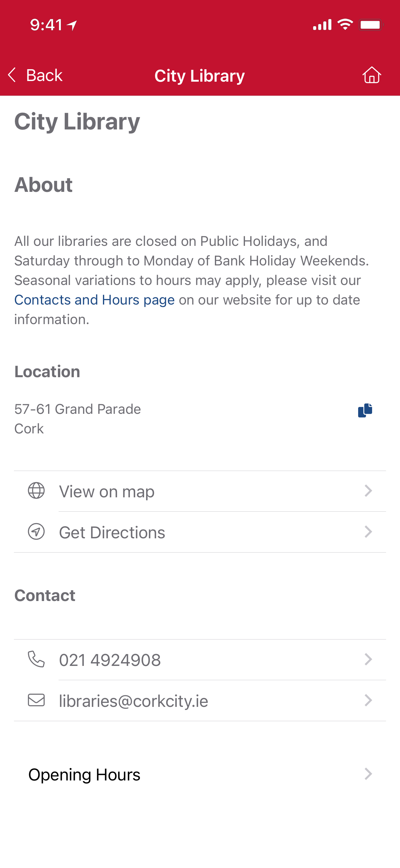The image size is (400, 868).
Task: Select the Get Directions entry
Action: pyautogui.click(x=200, y=532)
